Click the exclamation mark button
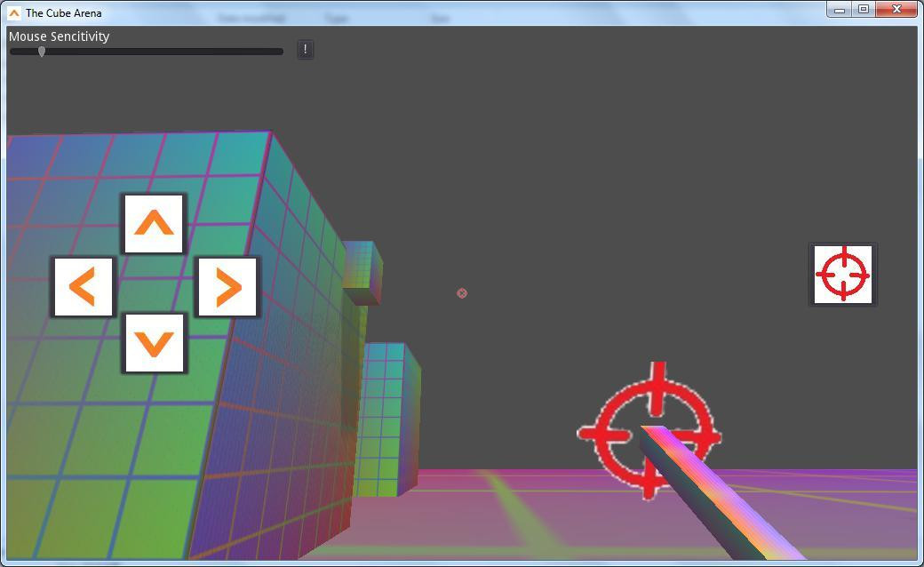The image size is (924, 567). pyautogui.click(x=306, y=50)
